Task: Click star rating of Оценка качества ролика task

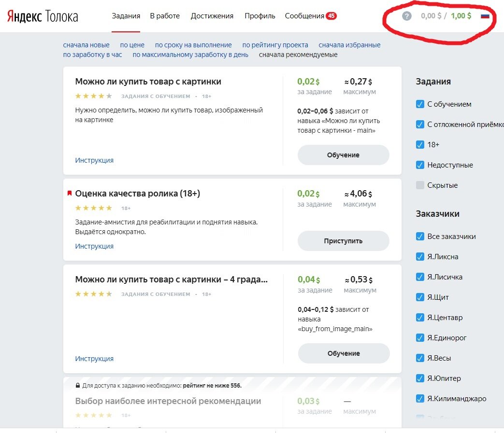Action: coord(94,208)
